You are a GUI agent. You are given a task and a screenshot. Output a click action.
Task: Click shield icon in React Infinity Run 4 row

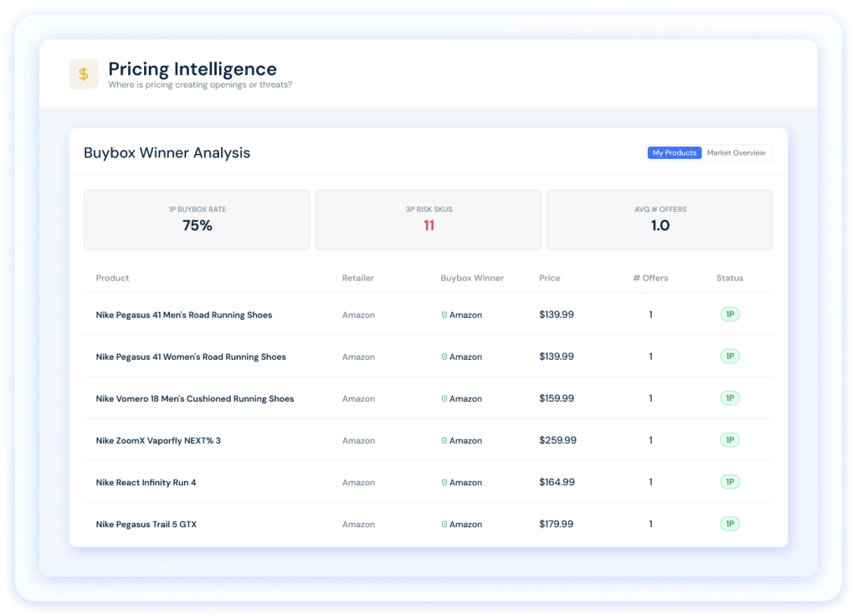[x=444, y=483]
